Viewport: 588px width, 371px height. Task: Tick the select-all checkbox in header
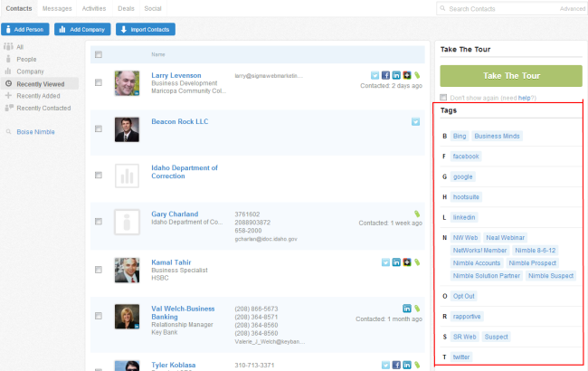[99, 54]
